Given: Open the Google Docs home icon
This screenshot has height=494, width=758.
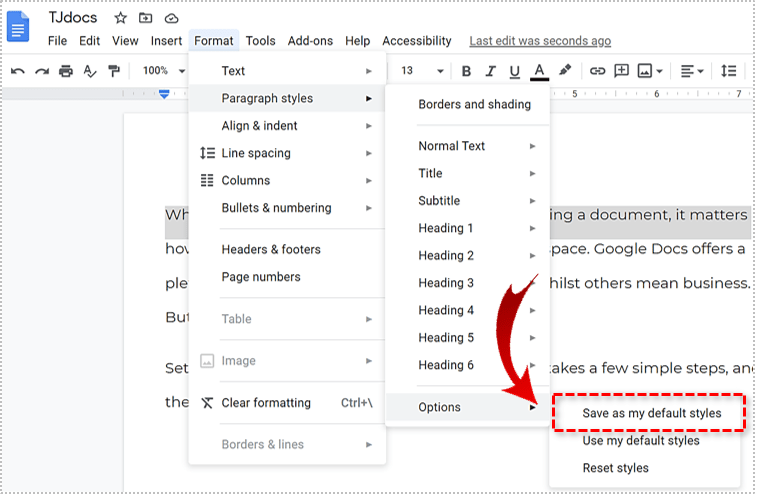Looking at the screenshot, I should click(20, 27).
